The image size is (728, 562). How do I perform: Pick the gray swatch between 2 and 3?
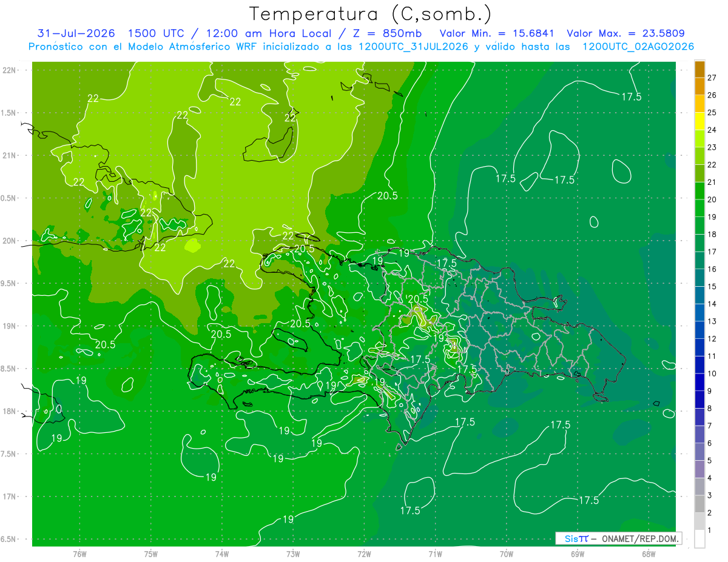click(x=699, y=504)
